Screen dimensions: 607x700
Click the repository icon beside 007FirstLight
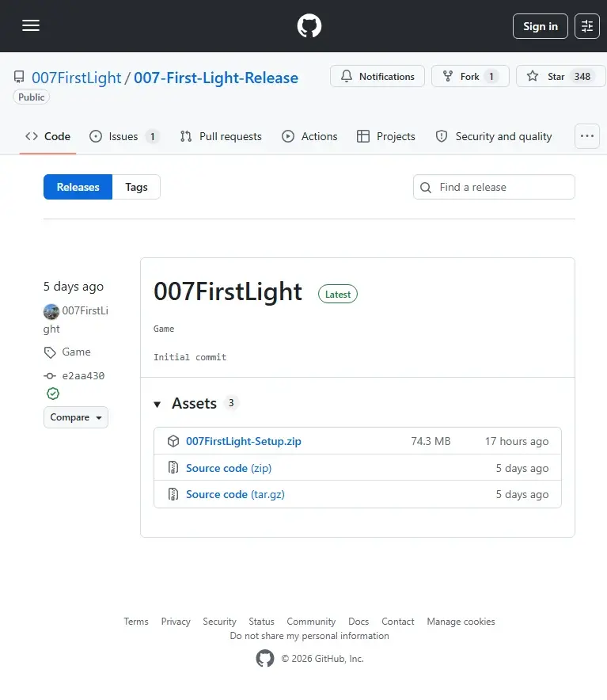point(19,78)
